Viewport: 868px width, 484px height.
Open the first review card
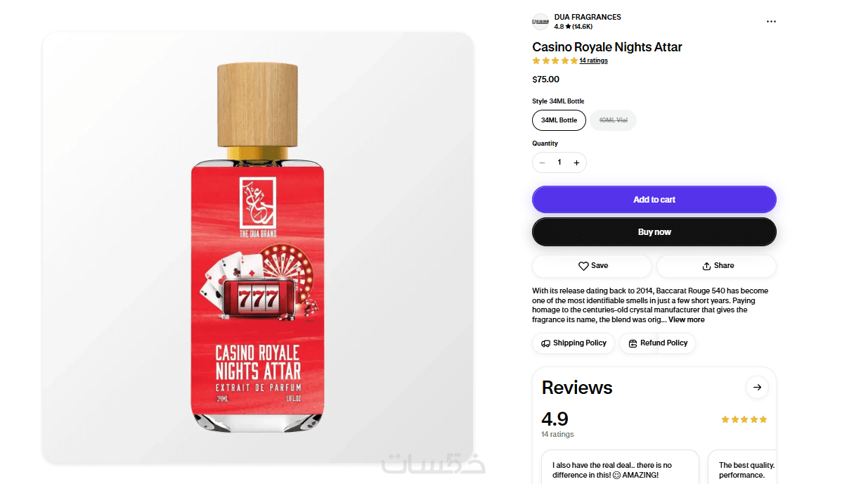[620, 467]
